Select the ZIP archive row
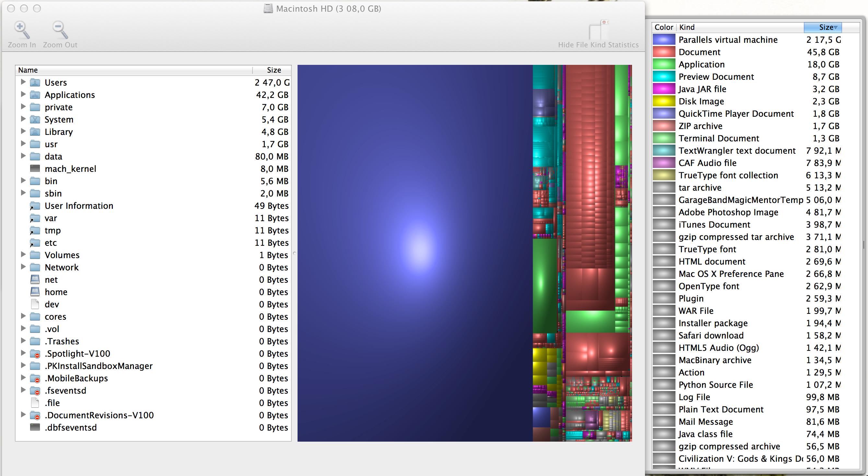Image resolution: width=868 pixels, height=476 pixels. tap(747, 126)
